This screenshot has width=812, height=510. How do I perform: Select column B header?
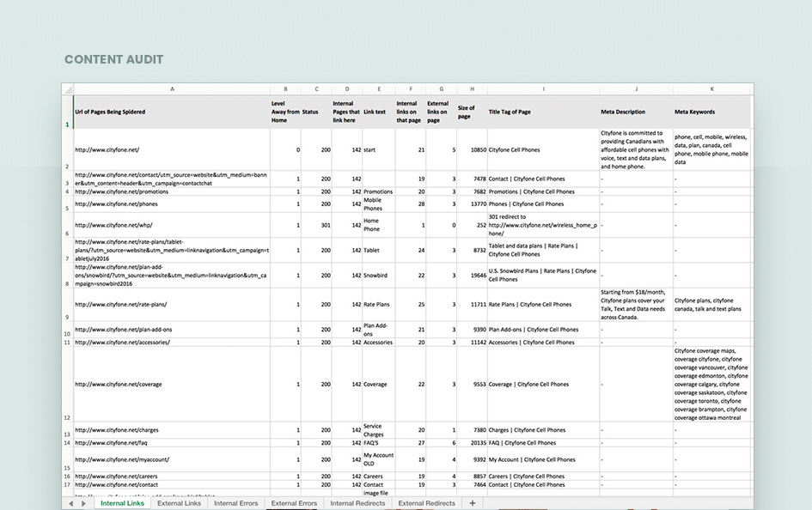(285, 89)
